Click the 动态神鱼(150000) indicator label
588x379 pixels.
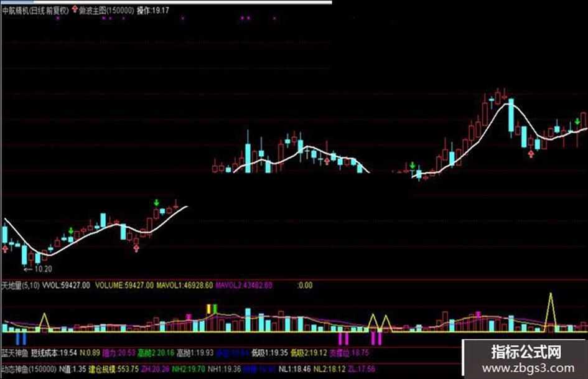(29, 369)
